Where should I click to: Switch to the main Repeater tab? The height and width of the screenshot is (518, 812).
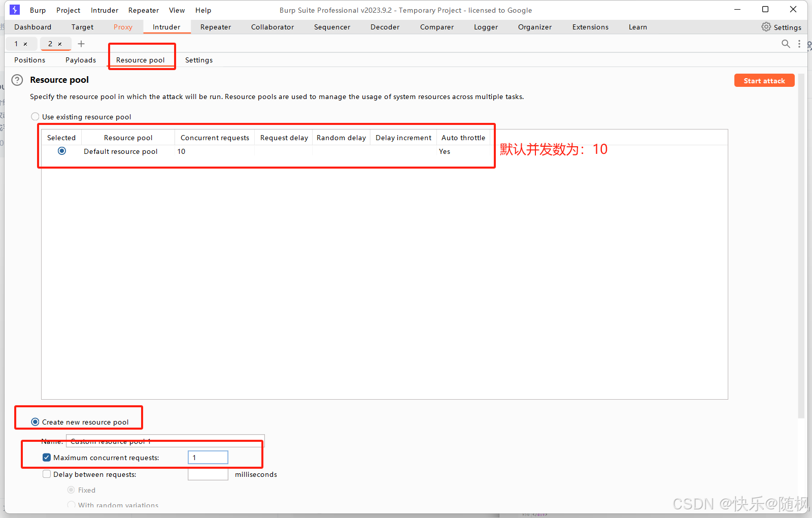pyautogui.click(x=216, y=27)
